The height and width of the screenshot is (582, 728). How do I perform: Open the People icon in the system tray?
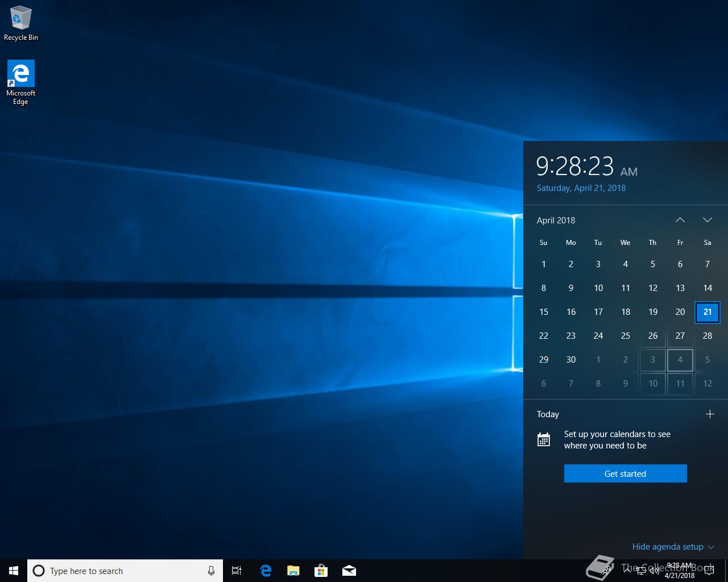click(607, 571)
